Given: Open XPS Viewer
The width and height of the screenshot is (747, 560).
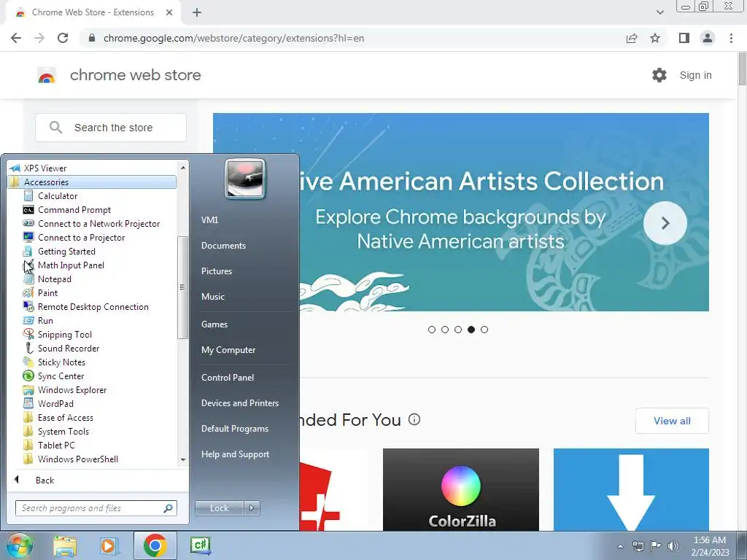Looking at the screenshot, I should (x=44, y=168).
